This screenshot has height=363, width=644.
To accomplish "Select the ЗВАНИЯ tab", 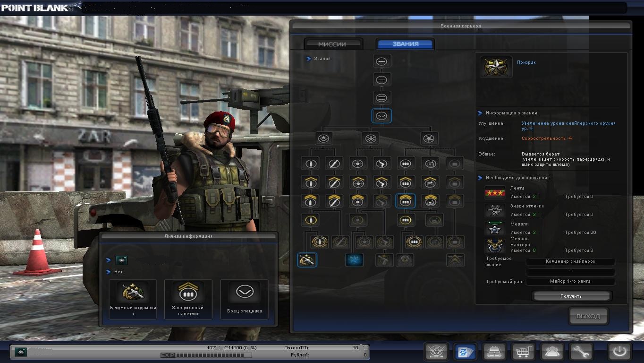I will [x=405, y=44].
